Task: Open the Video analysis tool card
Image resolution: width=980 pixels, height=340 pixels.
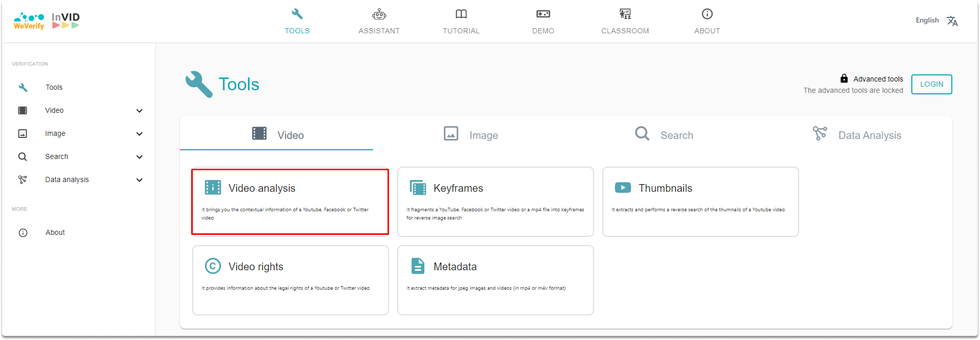Action: click(290, 202)
